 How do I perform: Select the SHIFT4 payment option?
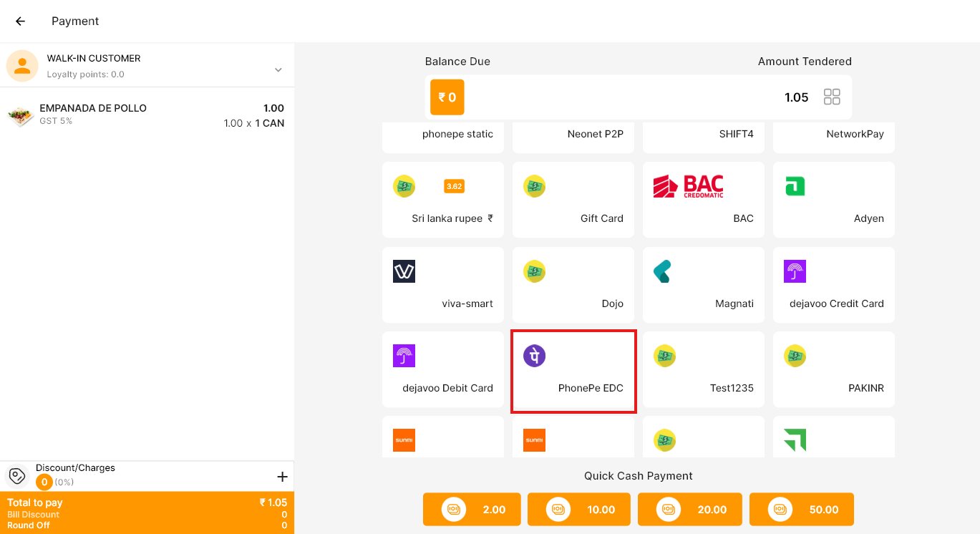704,137
